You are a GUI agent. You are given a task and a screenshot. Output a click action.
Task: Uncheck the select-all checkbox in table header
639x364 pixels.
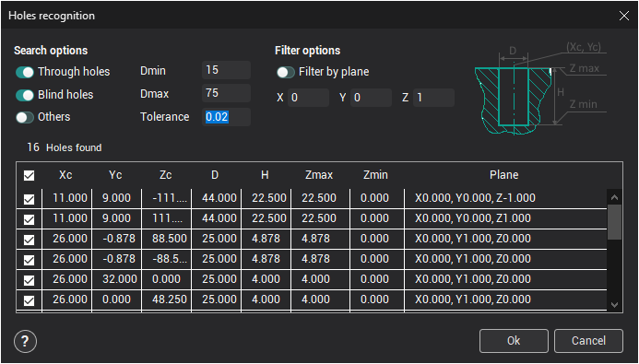(x=29, y=175)
